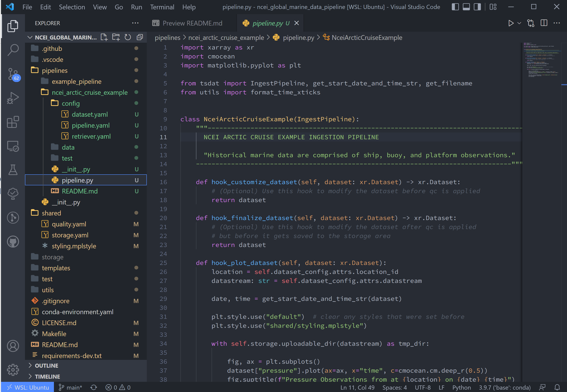
Task: Change Python language mode in status bar
Action: 461,388
